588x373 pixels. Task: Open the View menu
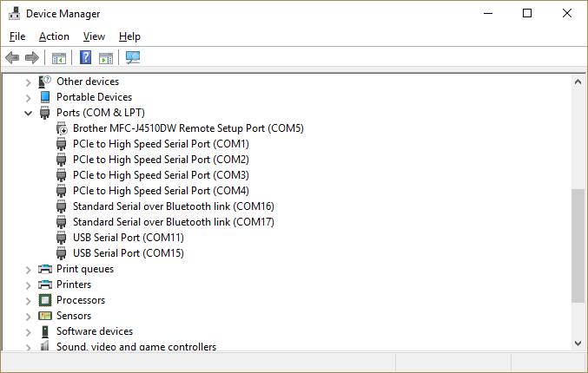click(x=94, y=36)
